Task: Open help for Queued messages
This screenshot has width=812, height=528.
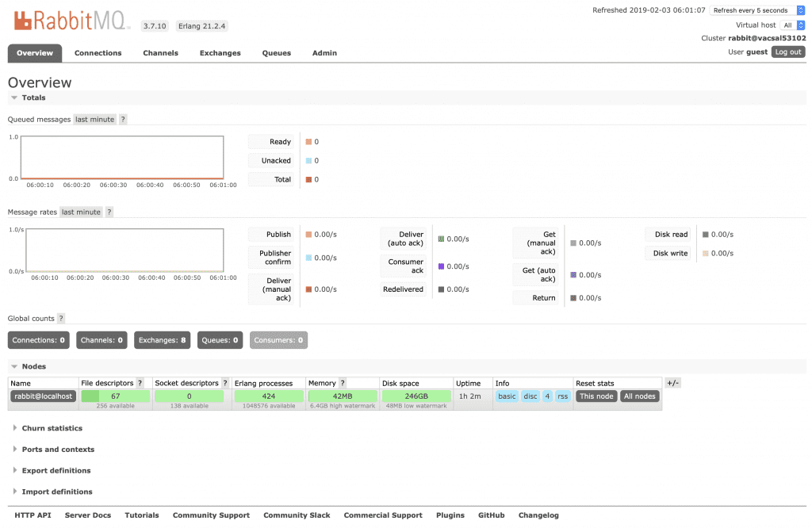Action: point(123,120)
